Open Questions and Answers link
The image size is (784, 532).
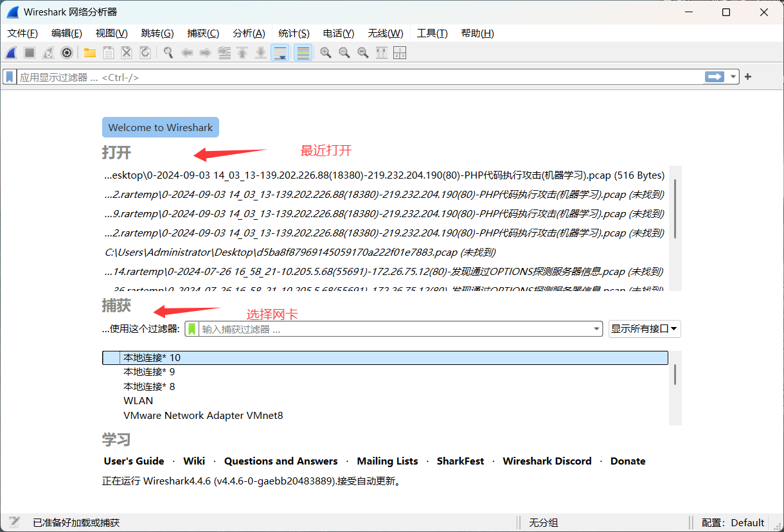coord(281,461)
